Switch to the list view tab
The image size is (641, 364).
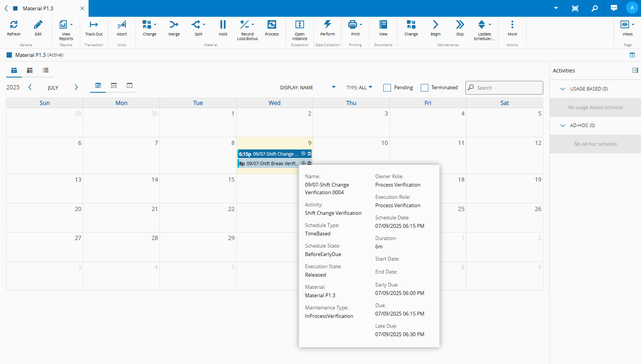(x=46, y=70)
